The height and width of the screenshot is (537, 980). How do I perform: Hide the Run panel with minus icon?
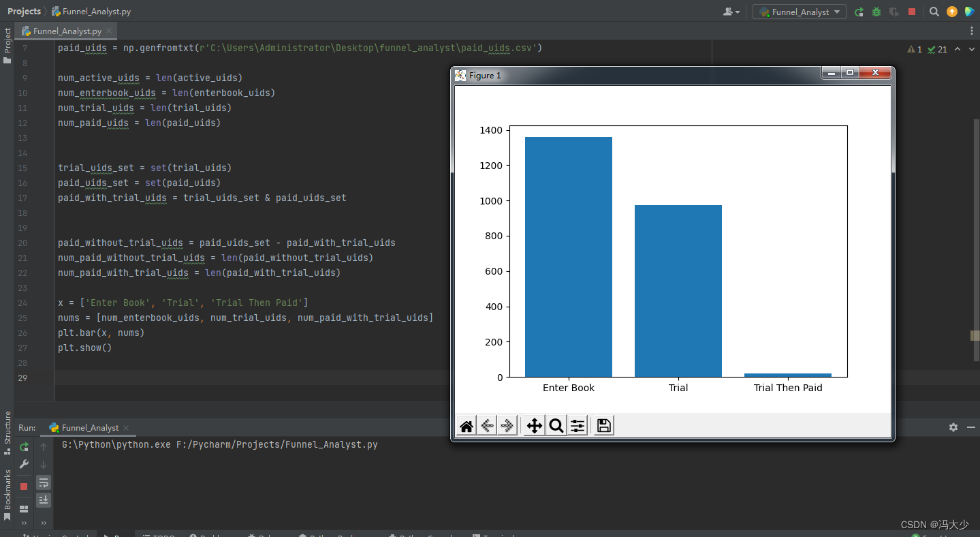(x=970, y=427)
